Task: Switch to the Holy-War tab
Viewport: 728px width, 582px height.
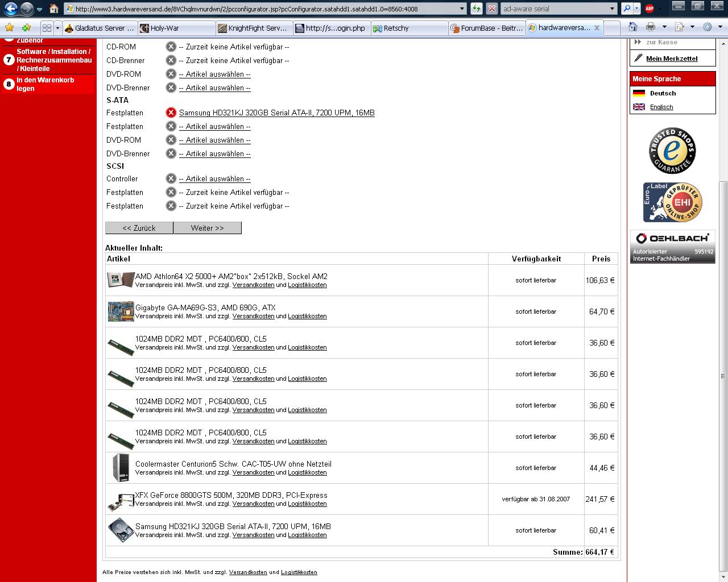Action: [x=177, y=28]
